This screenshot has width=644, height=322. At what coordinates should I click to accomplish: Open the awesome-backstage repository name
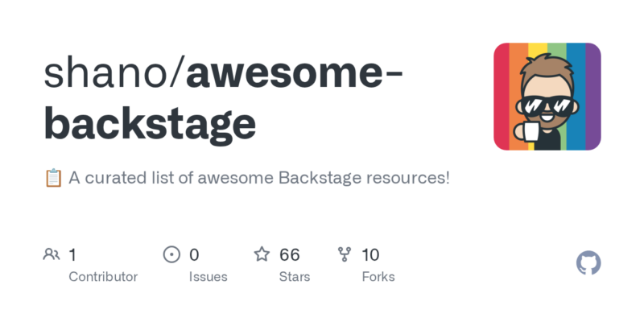(x=225, y=98)
